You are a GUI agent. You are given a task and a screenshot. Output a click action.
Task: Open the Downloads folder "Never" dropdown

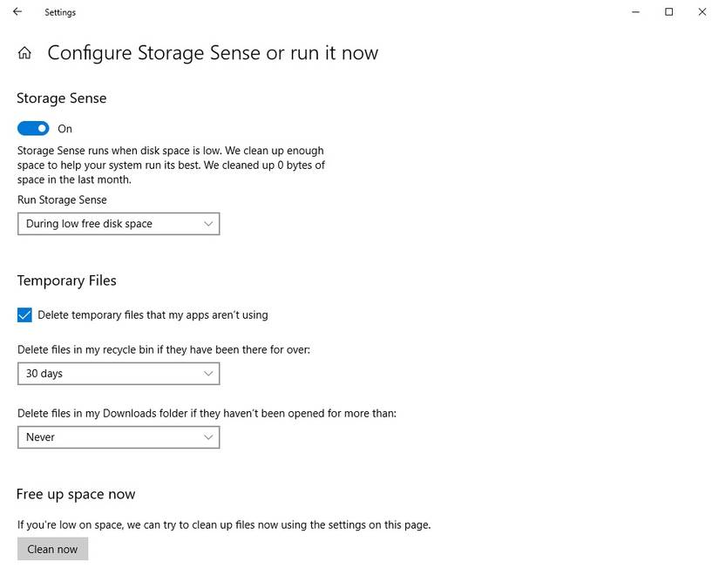(118, 437)
